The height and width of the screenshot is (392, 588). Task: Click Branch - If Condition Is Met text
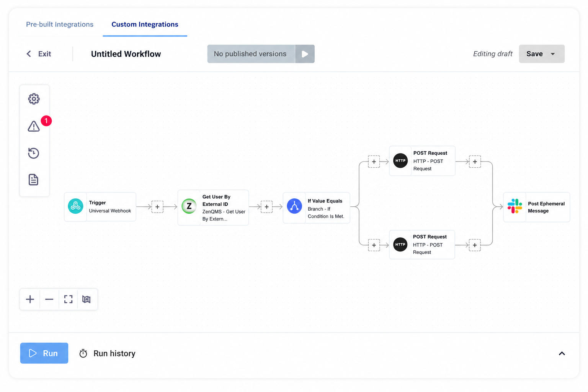tap(326, 212)
